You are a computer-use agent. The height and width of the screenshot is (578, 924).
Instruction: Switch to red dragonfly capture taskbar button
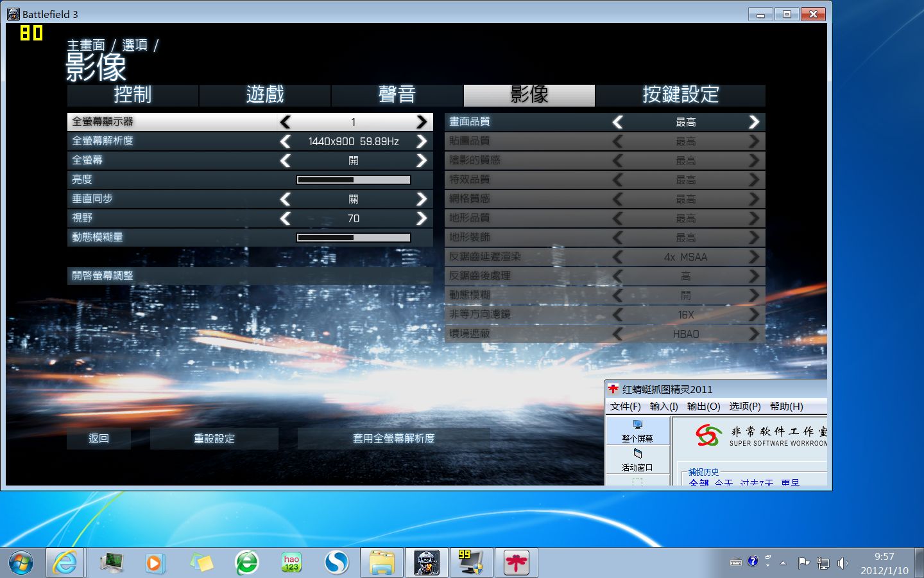point(517,563)
